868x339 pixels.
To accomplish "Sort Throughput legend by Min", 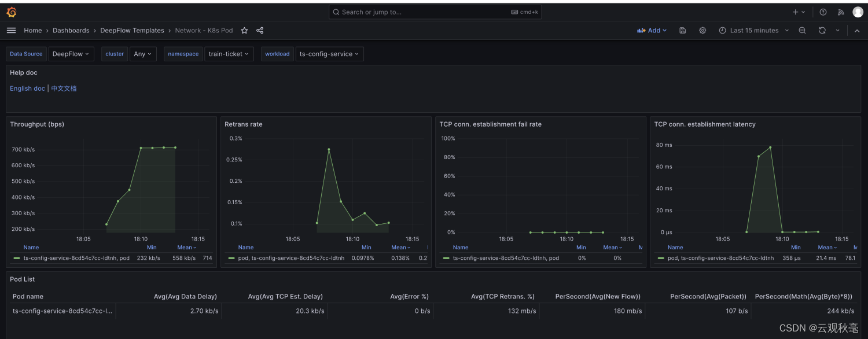I will click(152, 248).
